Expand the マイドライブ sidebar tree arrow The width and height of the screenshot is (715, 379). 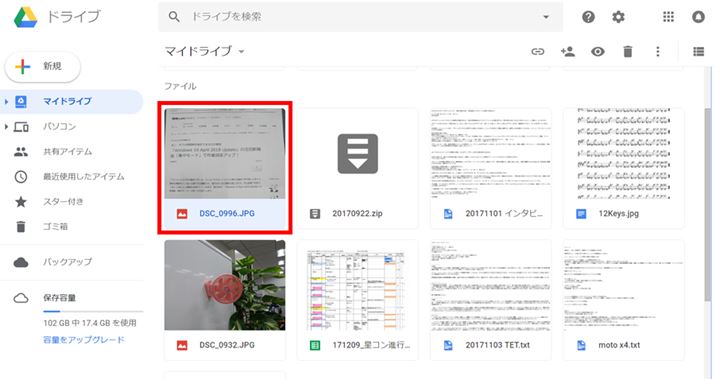click(6, 101)
